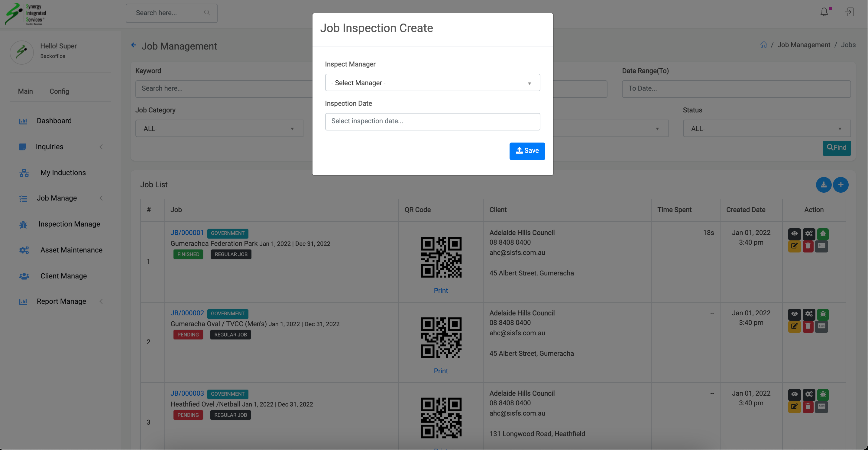Viewport: 868px width, 450px height.
Task: Switch to the Config tab
Action: pos(59,91)
